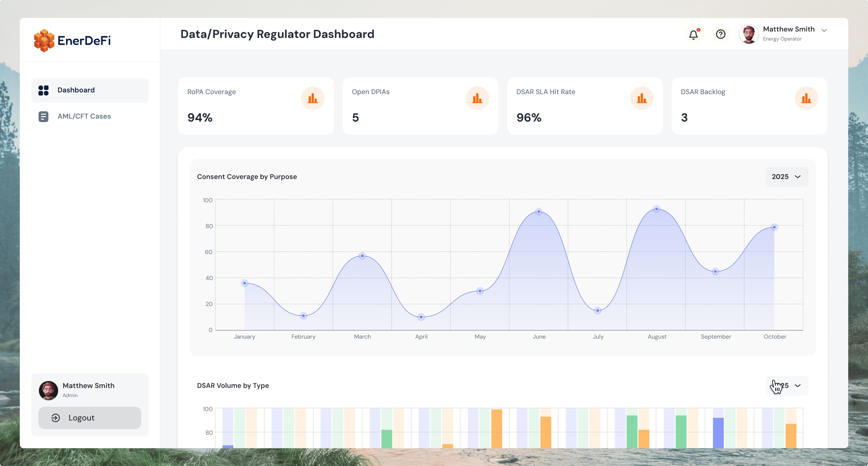Click the February axis label
This screenshot has width=868, height=466.
[303, 337]
